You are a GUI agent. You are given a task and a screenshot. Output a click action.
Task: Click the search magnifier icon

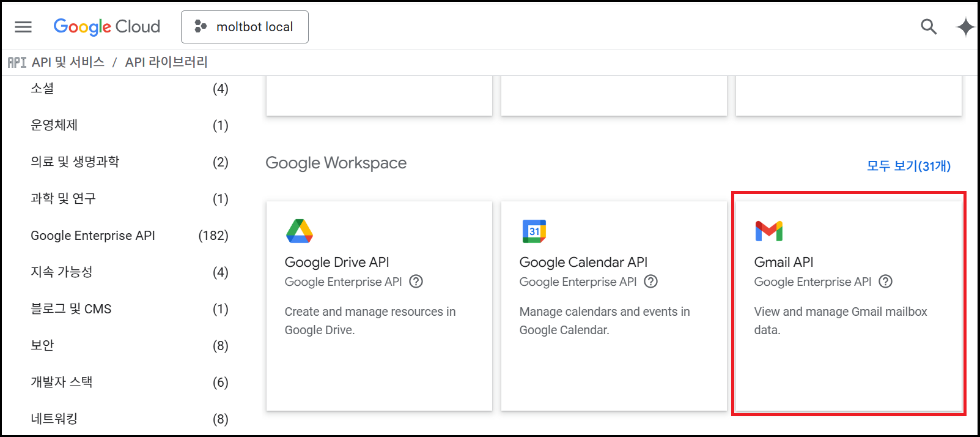929,27
